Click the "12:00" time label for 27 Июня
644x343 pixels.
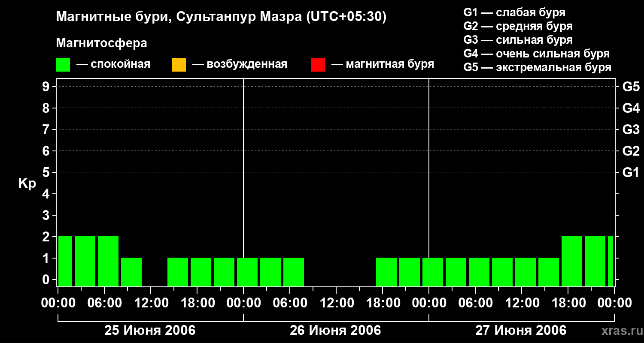tap(522, 303)
